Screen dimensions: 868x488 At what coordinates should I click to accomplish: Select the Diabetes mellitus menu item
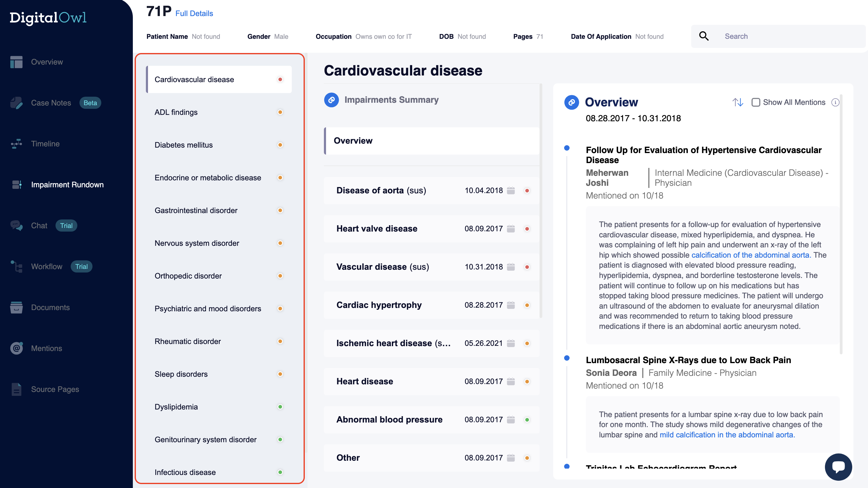(x=183, y=144)
